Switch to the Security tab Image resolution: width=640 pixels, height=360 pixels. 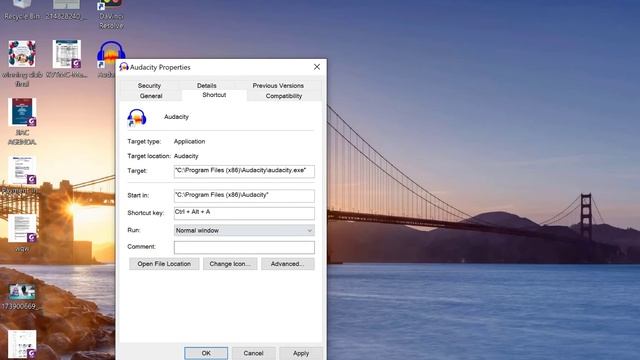[x=149, y=85]
